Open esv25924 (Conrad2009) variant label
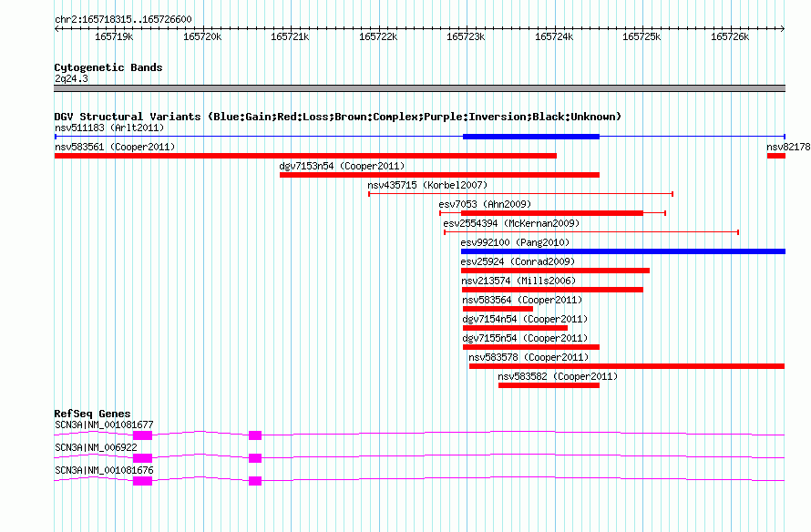This screenshot has height=532, width=811. [518, 261]
